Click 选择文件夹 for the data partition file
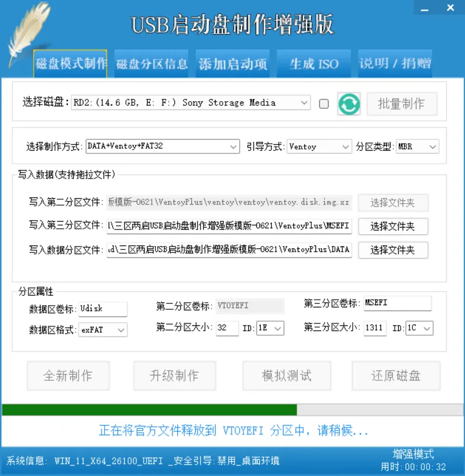The height and width of the screenshot is (476, 465). 392,250
